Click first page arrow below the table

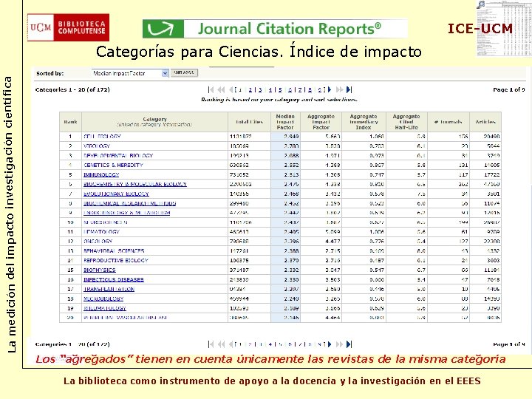(x=211, y=344)
